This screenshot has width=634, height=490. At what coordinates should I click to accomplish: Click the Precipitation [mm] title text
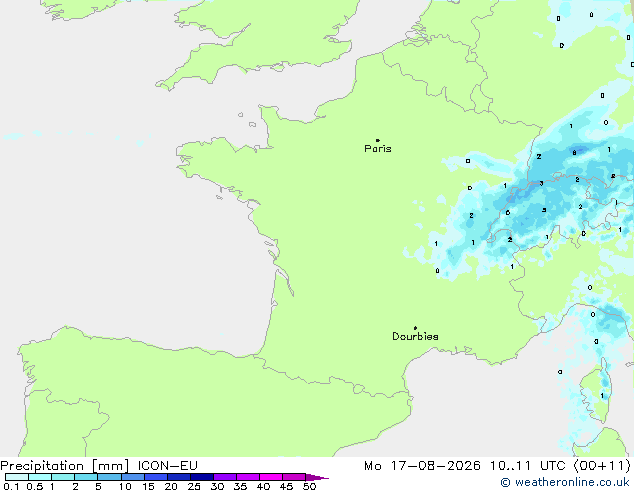coord(64,466)
